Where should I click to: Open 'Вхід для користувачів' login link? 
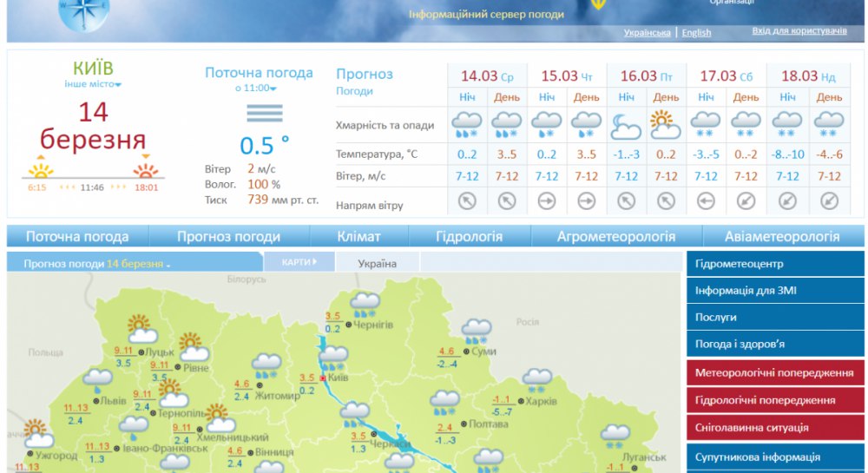pyautogui.click(x=799, y=31)
